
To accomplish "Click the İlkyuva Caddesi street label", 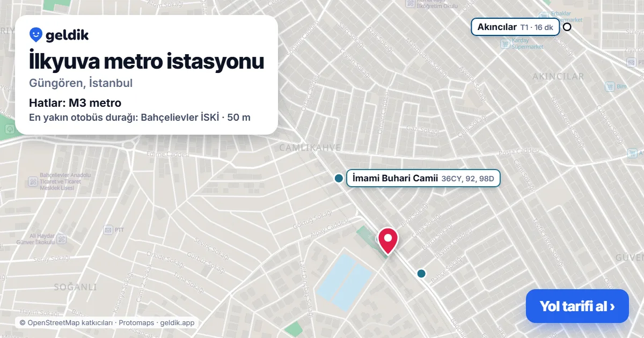I will (x=454, y=243).
